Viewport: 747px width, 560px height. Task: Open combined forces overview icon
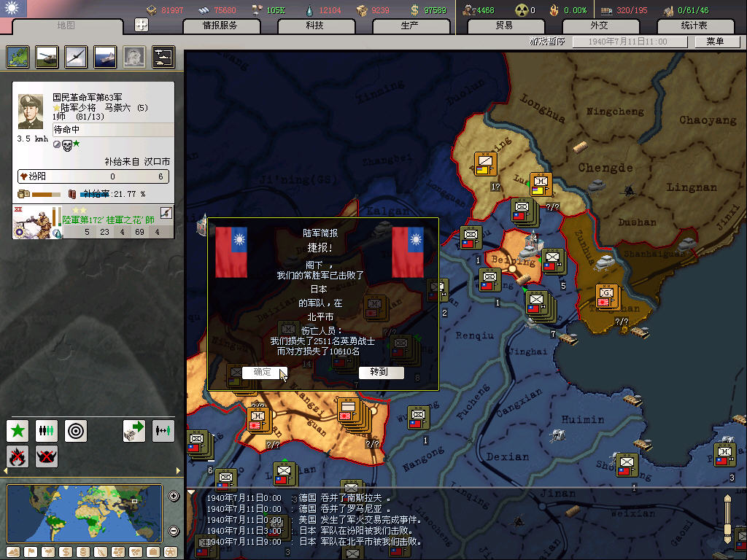pos(163,57)
